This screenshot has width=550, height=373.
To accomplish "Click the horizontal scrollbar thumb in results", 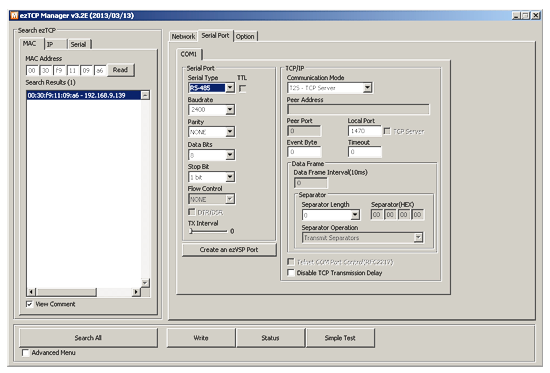I will click(66, 292).
